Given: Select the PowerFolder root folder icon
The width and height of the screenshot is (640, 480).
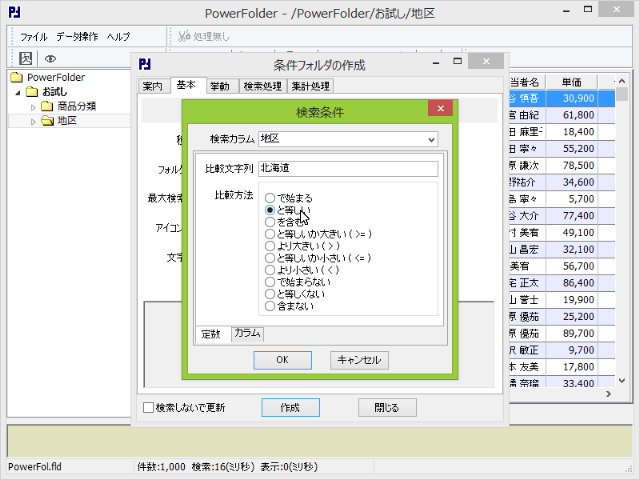Looking at the screenshot, I should 17,77.
